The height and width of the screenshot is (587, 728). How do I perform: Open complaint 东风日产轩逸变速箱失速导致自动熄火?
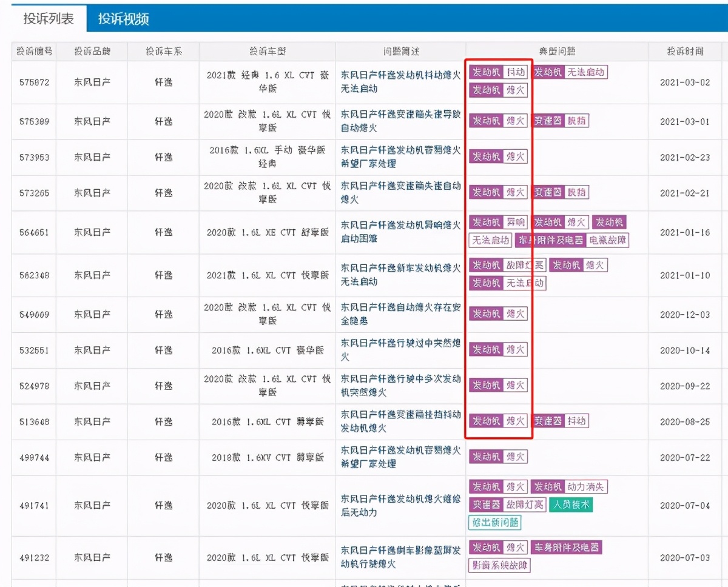[401, 121]
